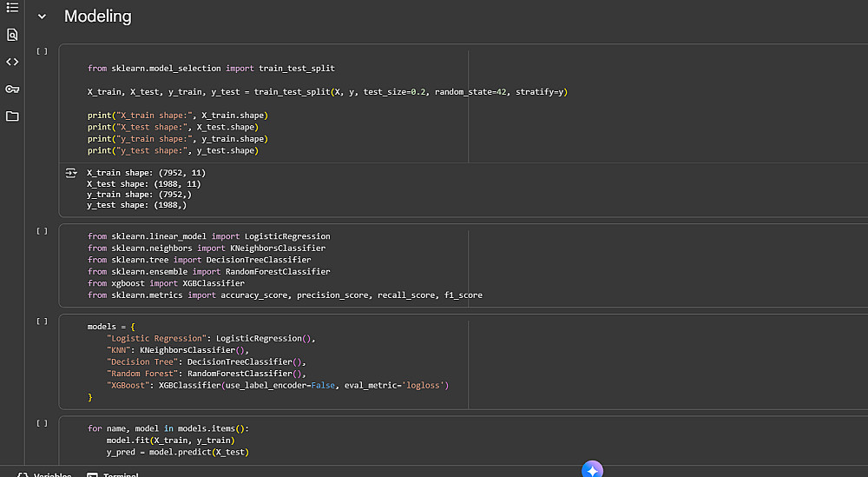This screenshot has width=868, height=477.
Task: Click the line with test_size=0.2 and random_state=42
Action: [x=327, y=92]
